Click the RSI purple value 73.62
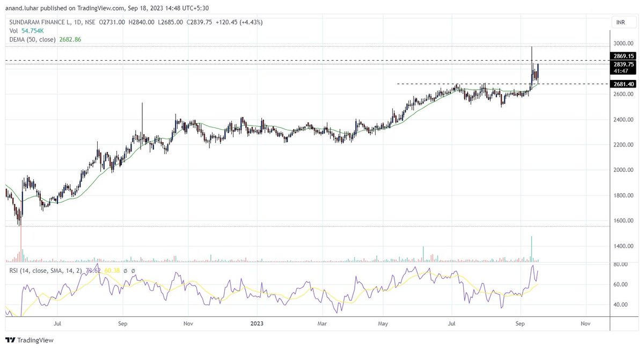644x349 pixels. coord(94,270)
